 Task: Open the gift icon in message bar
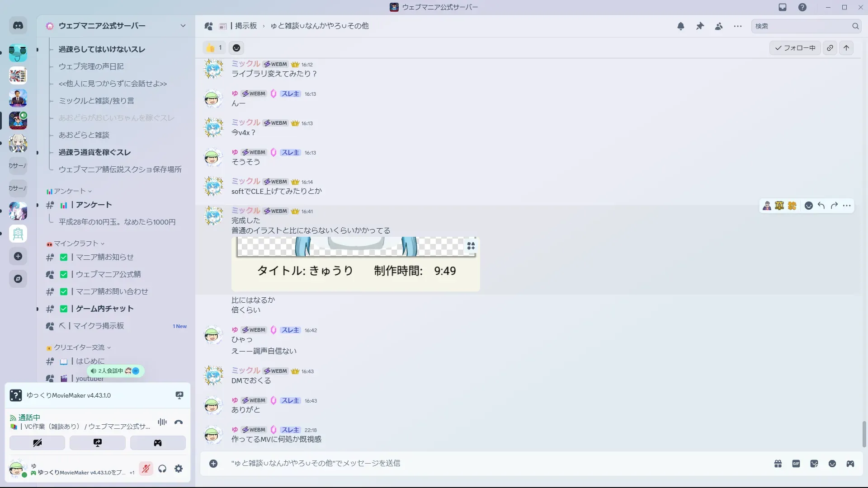(x=778, y=464)
